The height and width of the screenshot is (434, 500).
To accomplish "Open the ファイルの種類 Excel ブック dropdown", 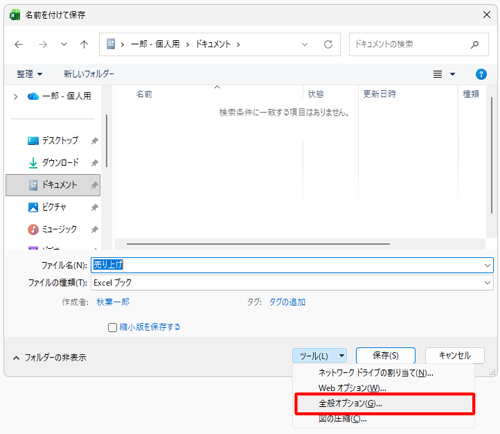I will [292, 283].
